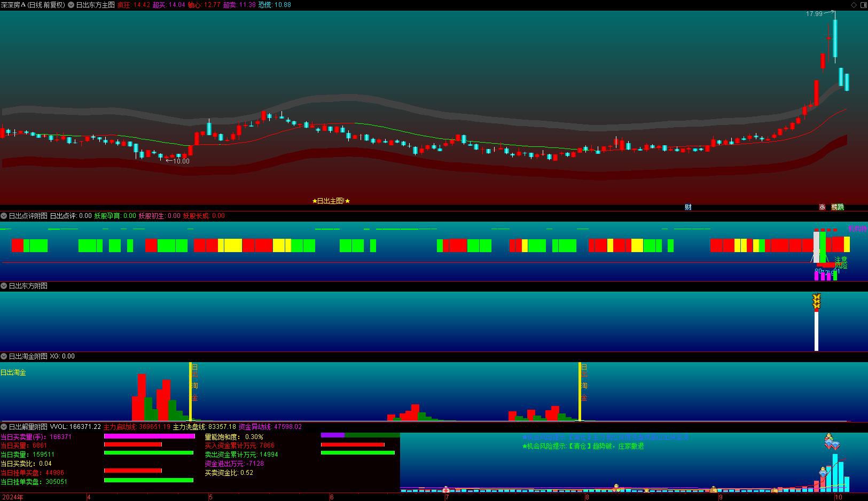Click the magenta 当日买卖量 progress bar
Image resolution: width=868 pixels, height=501 pixels.
click(150, 436)
